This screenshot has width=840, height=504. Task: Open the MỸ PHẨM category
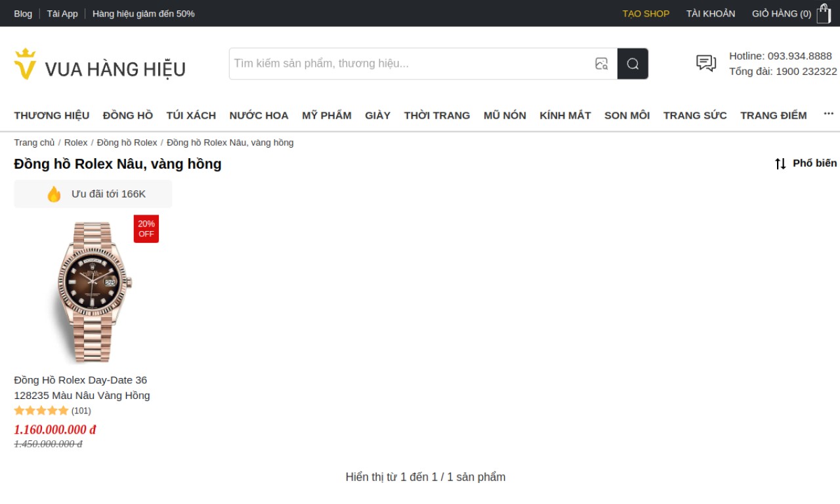point(327,115)
